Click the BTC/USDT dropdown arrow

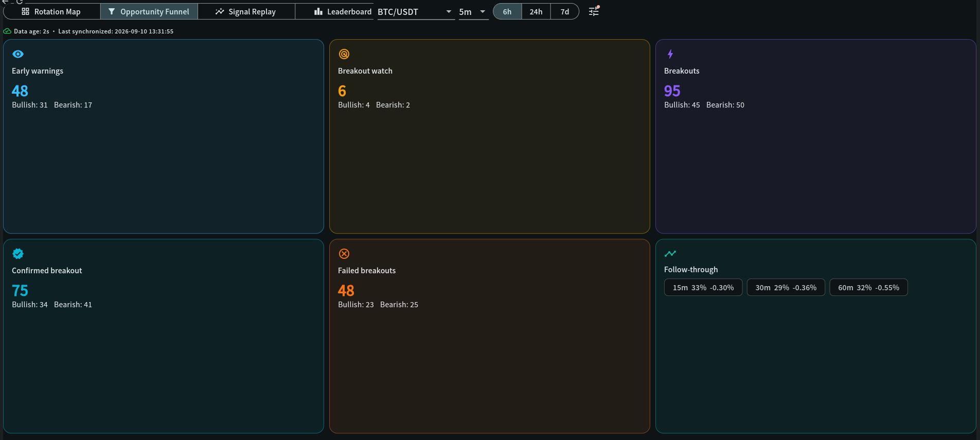(449, 12)
